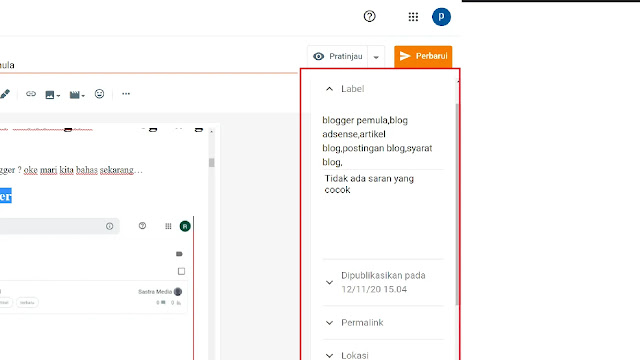Click the editor vertical scrollbar
Screen dimensions: 640x360
pyautogui.click(x=211, y=162)
